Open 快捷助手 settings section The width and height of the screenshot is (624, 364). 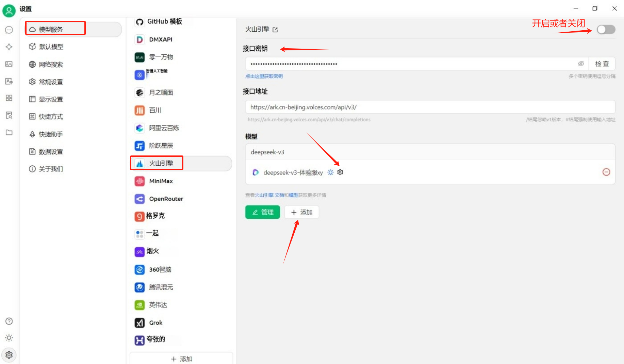point(73,134)
